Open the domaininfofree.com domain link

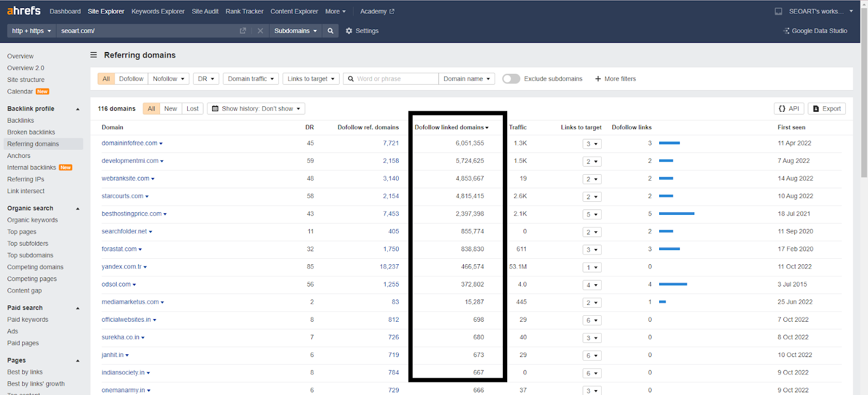pos(129,143)
